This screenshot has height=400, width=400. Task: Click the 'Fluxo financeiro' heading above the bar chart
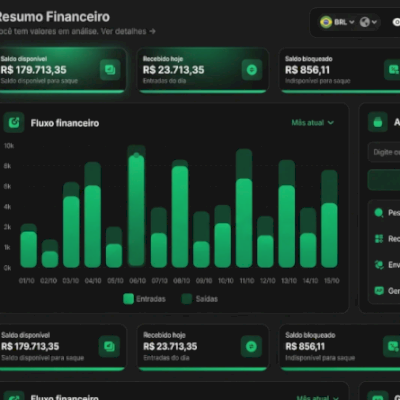coord(65,123)
